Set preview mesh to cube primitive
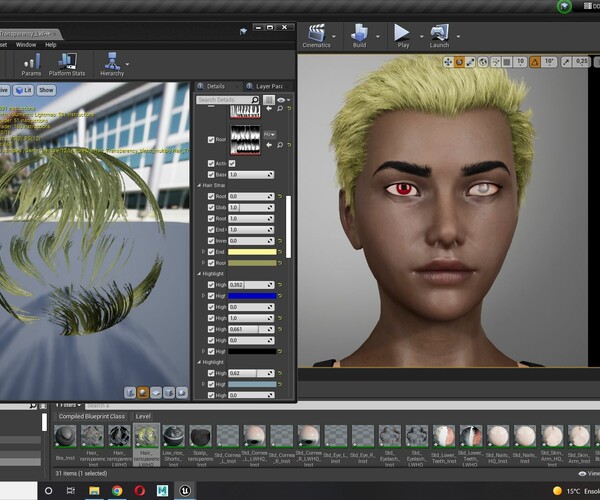 click(169, 393)
